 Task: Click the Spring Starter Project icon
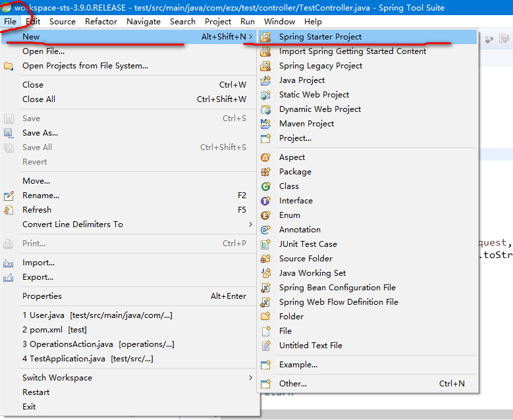(x=265, y=37)
